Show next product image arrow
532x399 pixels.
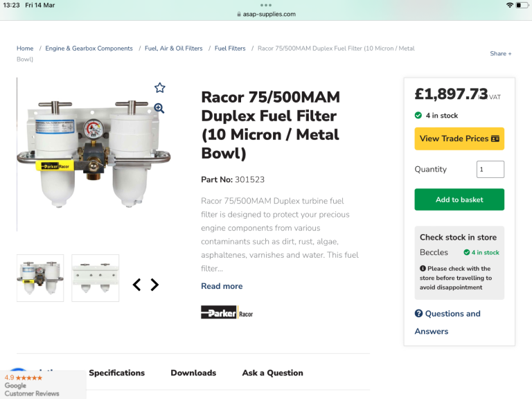154,285
